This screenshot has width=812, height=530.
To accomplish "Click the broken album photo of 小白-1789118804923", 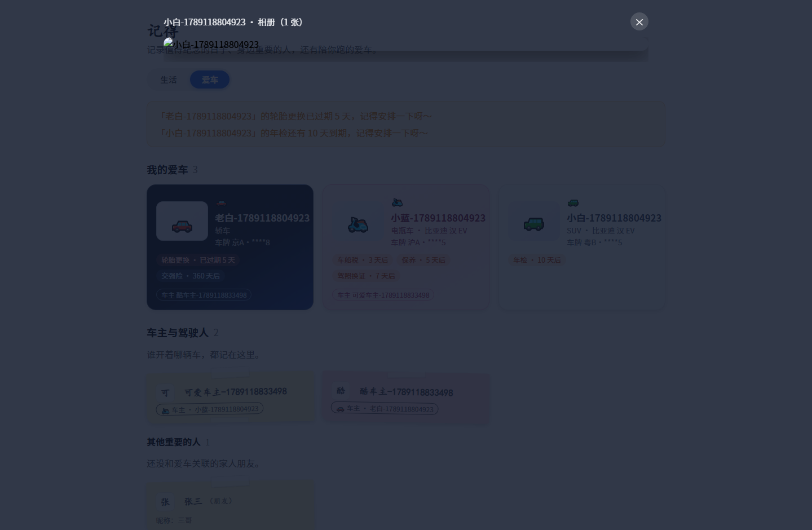I will coord(405,45).
